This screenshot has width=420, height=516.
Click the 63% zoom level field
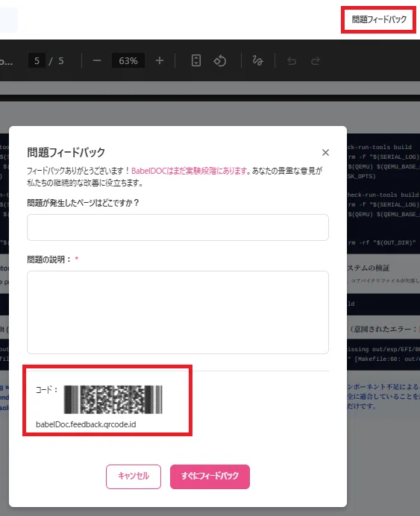point(128,61)
